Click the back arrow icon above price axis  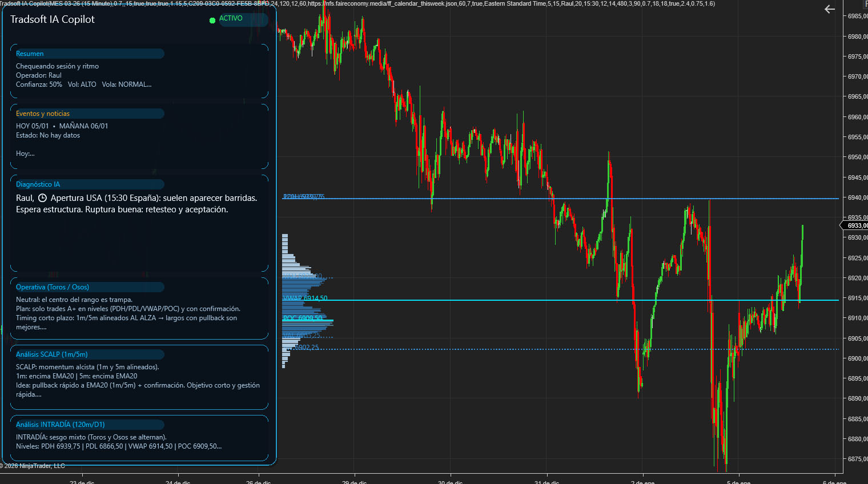(x=829, y=9)
